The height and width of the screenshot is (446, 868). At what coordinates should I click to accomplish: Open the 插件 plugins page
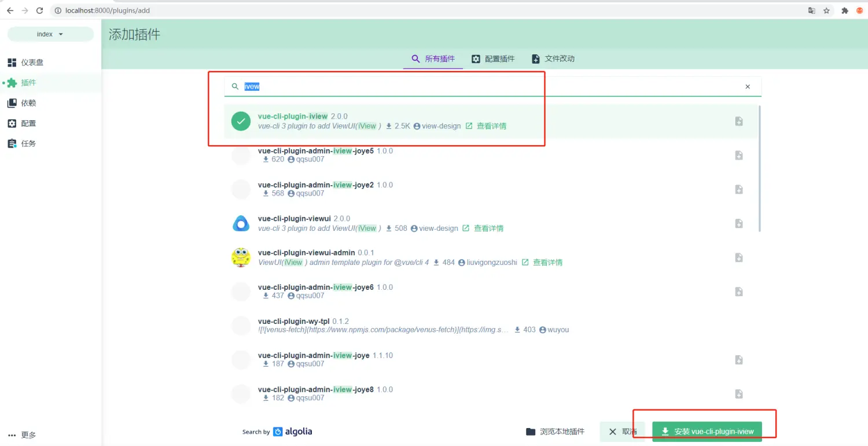coord(51,83)
